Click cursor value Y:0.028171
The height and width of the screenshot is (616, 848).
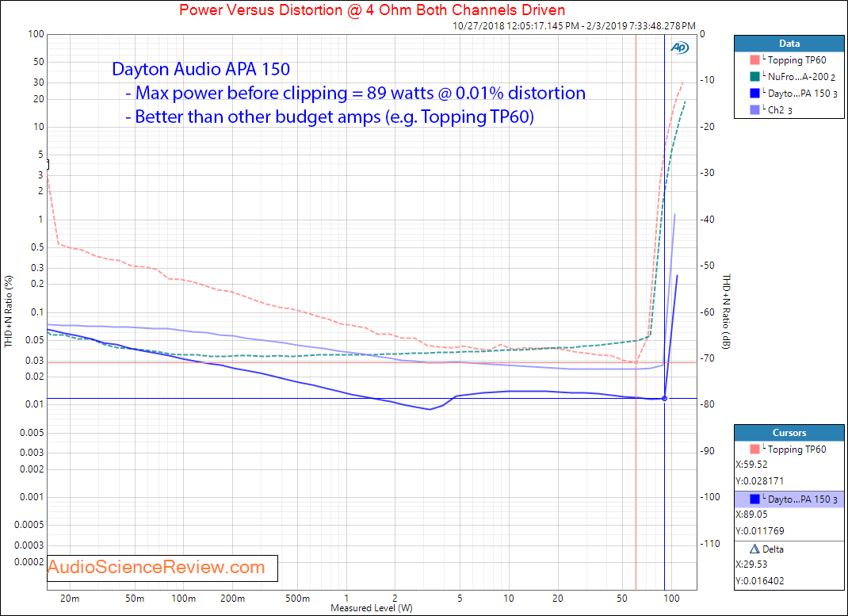click(760, 480)
